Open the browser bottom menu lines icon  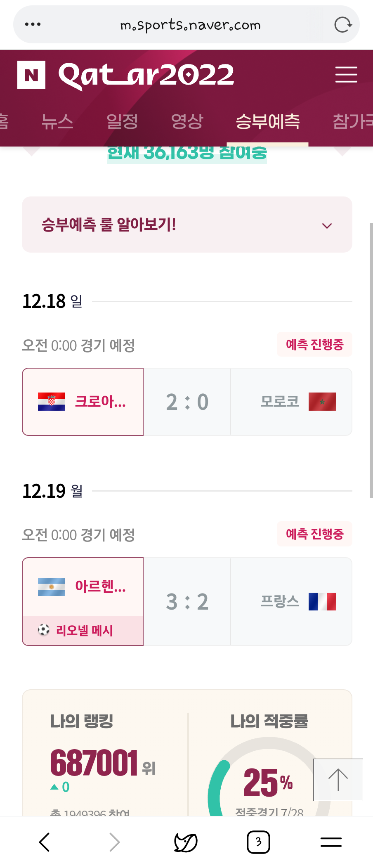(x=331, y=842)
